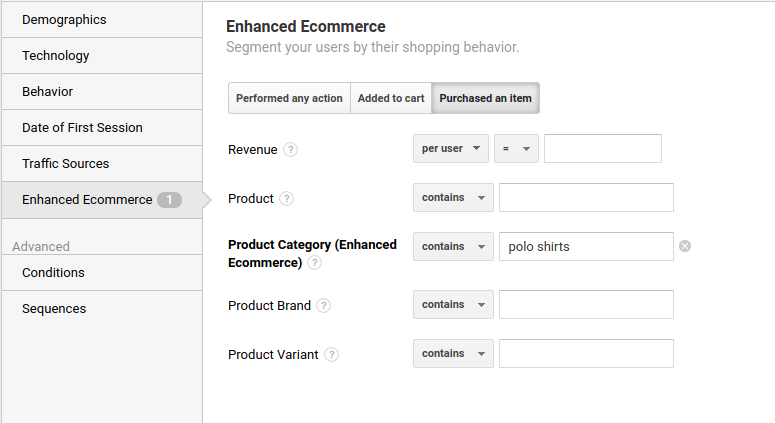775x423 pixels.
Task: Open the per user dropdown
Action: 451,149
